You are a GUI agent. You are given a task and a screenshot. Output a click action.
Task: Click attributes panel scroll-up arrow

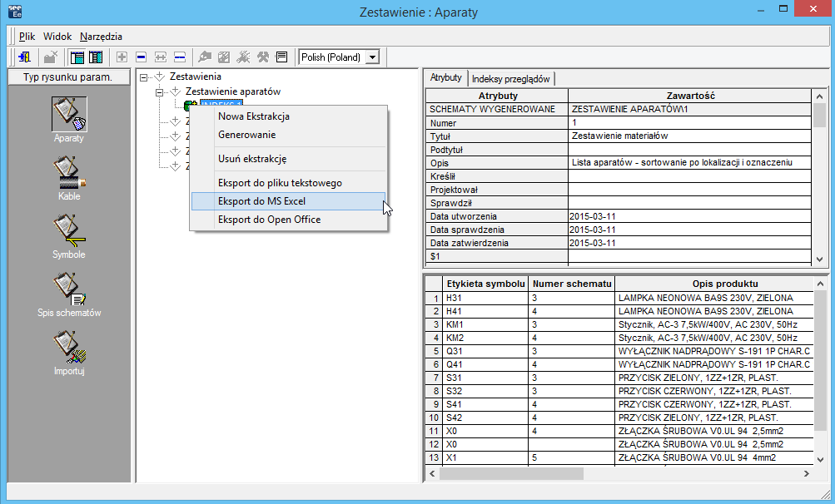click(819, 96)
